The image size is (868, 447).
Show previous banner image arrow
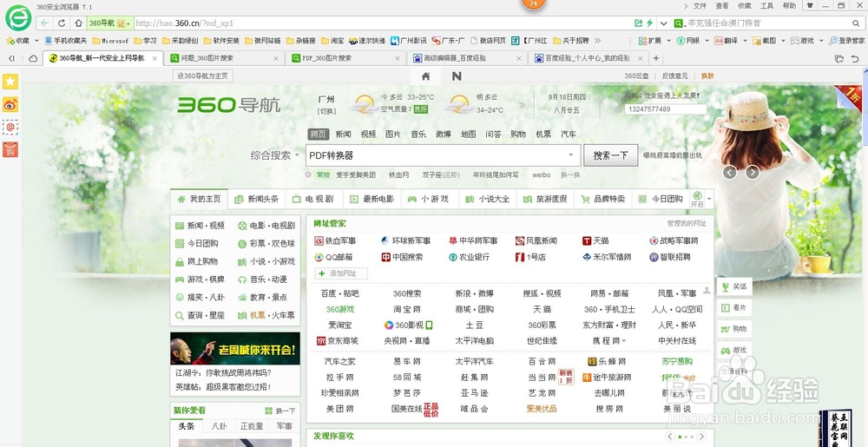click(730, 173)
